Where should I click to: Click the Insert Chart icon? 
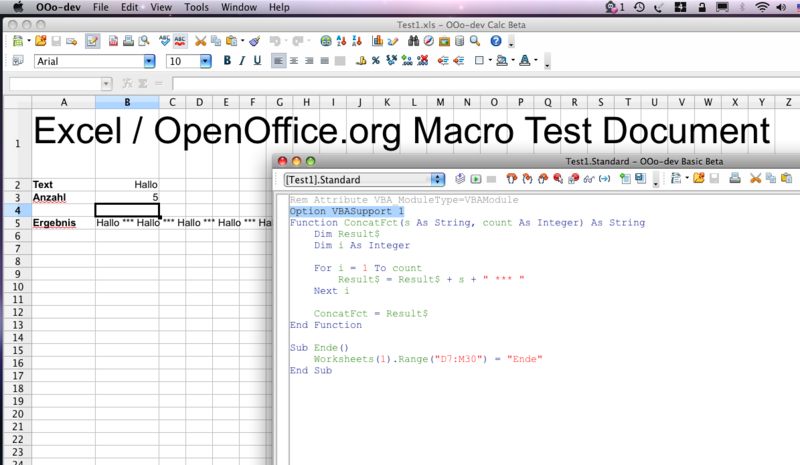(379, 42)
